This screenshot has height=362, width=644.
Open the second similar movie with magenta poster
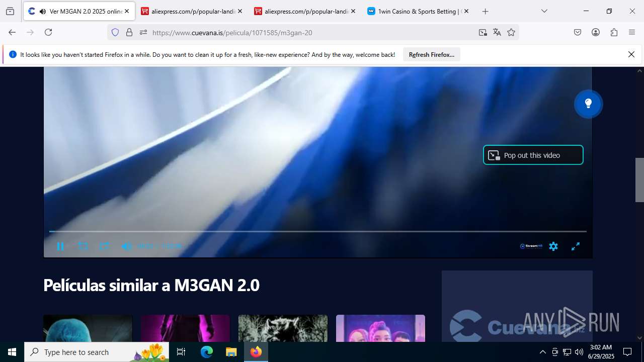(x=185, y=328)
